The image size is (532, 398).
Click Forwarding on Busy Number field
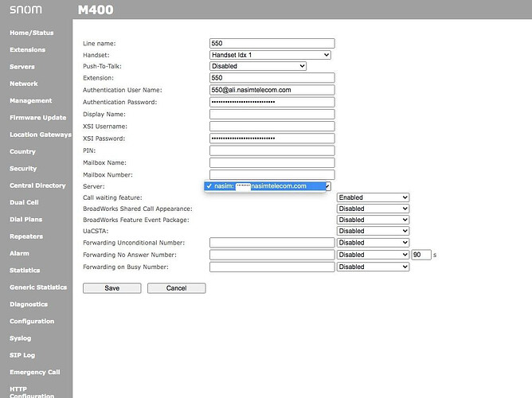(x=272, y=267)
